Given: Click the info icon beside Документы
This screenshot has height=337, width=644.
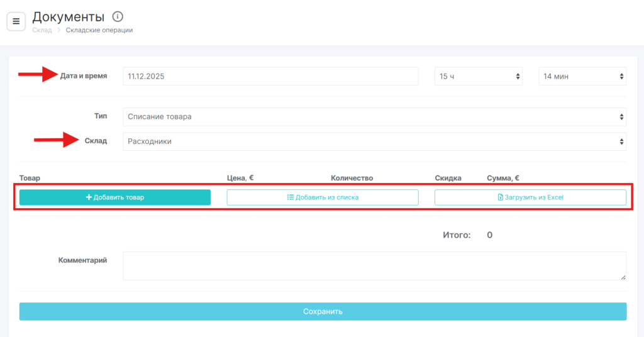Looking at the screenshot, I should coord(118,16).
